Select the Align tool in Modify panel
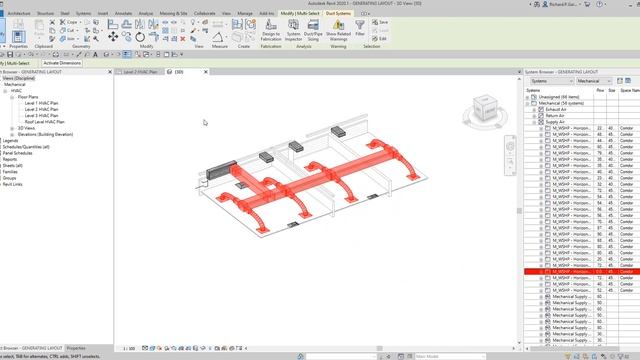Viewport: 640px width, 360px height. 113,24
